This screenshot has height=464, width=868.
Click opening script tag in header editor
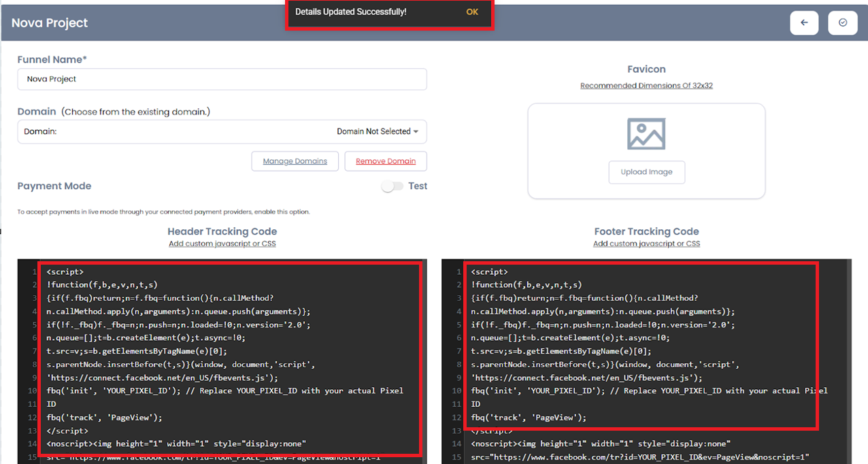(65, 272)
